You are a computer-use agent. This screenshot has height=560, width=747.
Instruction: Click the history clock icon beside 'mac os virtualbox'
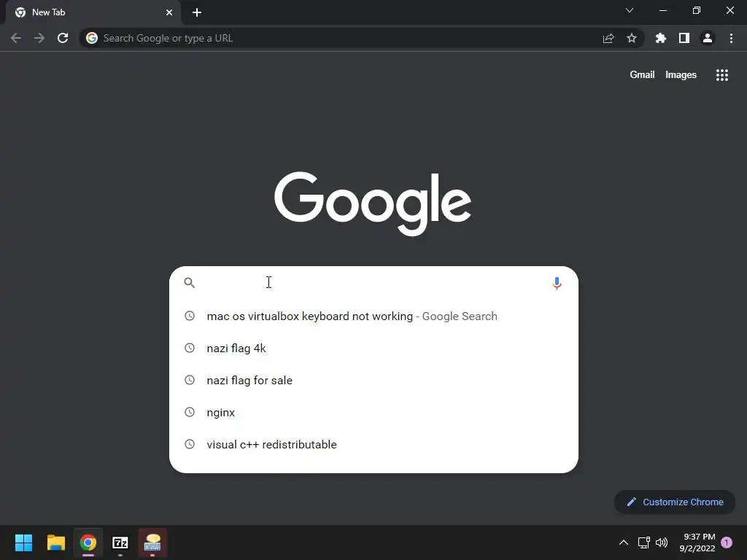pyautogui.click(x=190, y=316)
